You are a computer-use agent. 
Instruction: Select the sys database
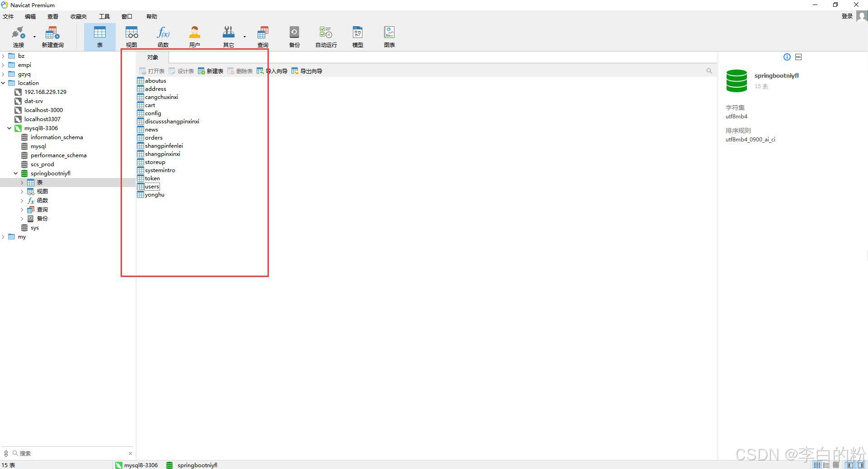(34, 228)
